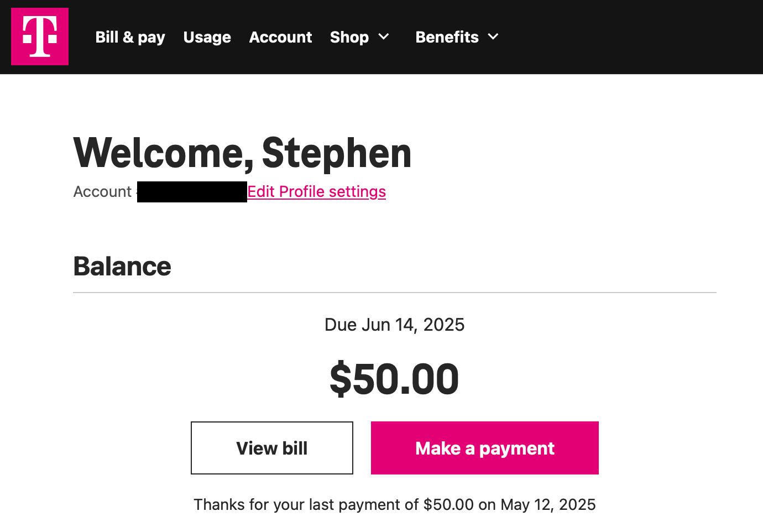
Task: Open the Bill & pay section
Action: pos(130,37)
